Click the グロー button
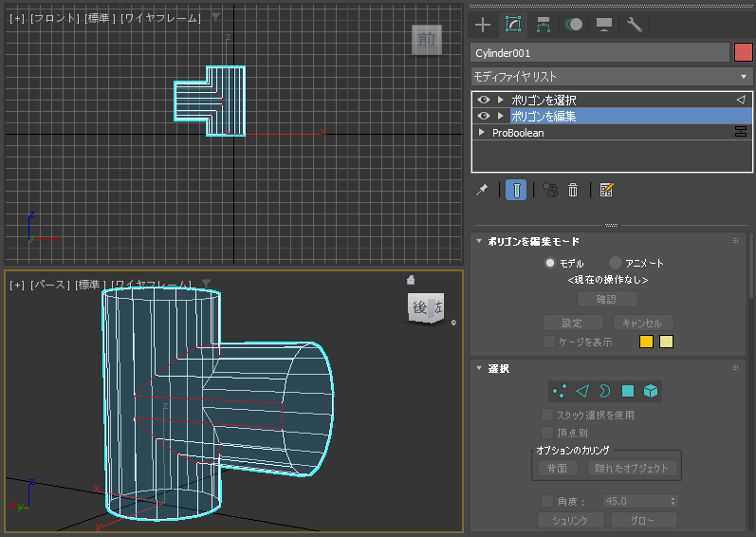756x537 pixels. (644, 521)
